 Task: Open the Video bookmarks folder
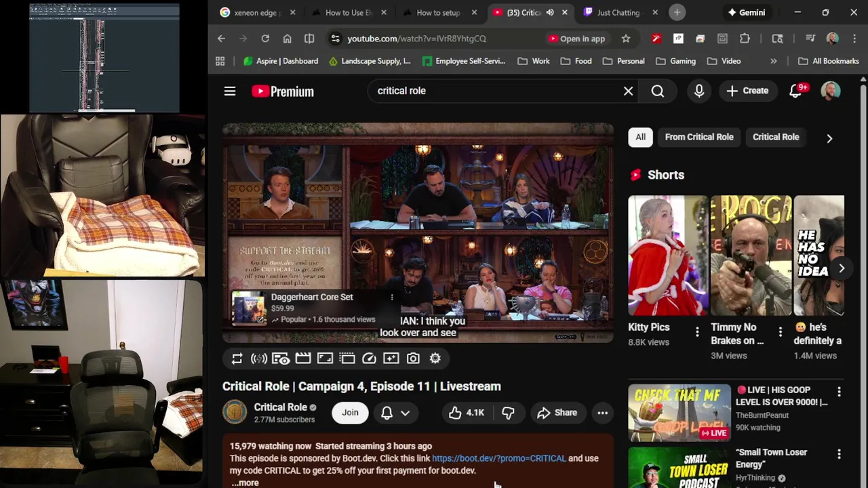[724, 61]
